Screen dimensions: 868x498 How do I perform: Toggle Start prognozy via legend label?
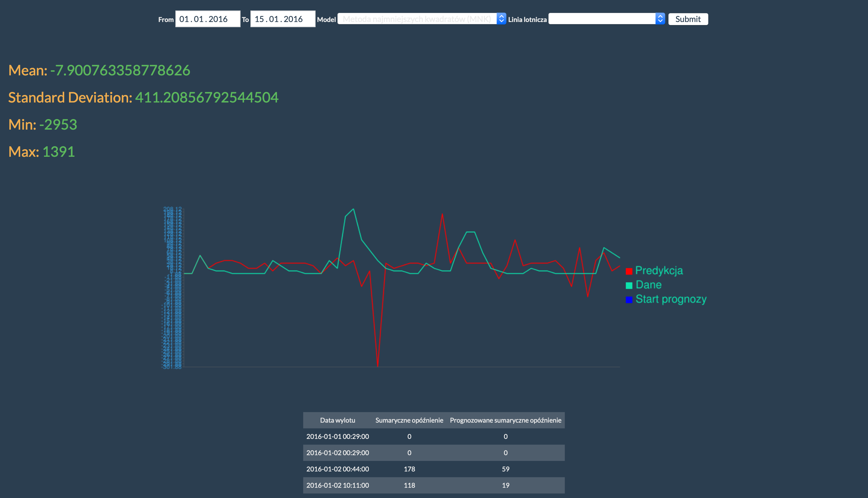tap(671, 299)
